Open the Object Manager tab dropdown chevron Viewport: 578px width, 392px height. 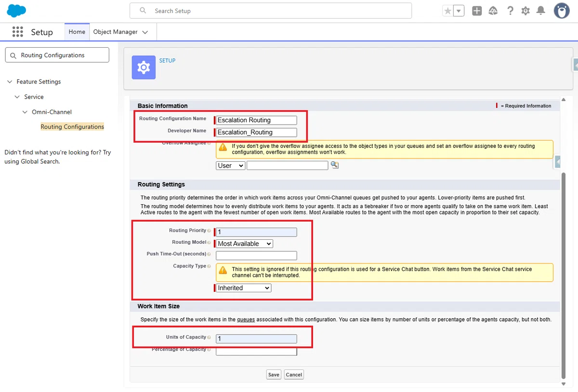[x=145, y=32]
